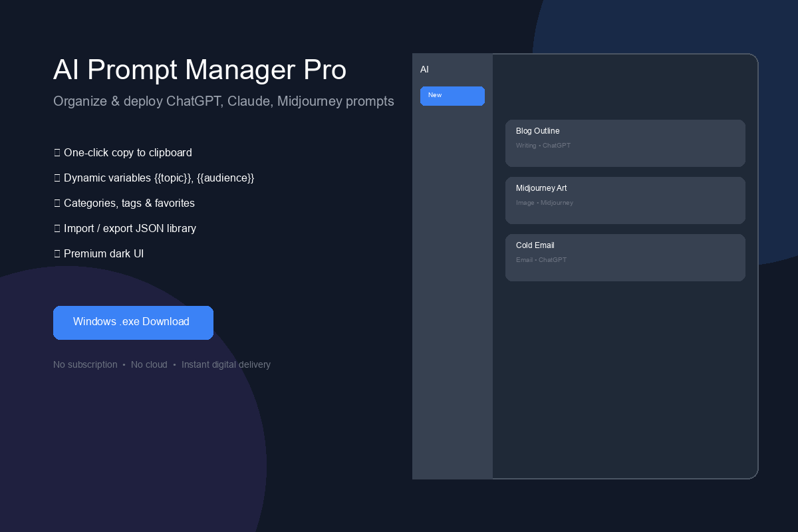The height and width of the screenshot is (532, 798).
Task: Click the AI Prompt Manager Pro title
Action: click(199, 70)
